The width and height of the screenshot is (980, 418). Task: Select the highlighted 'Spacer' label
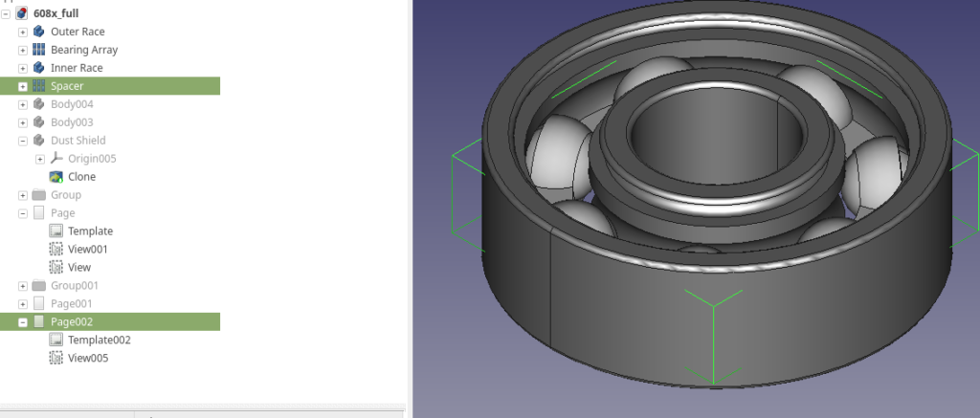click(x=67, y=85)
